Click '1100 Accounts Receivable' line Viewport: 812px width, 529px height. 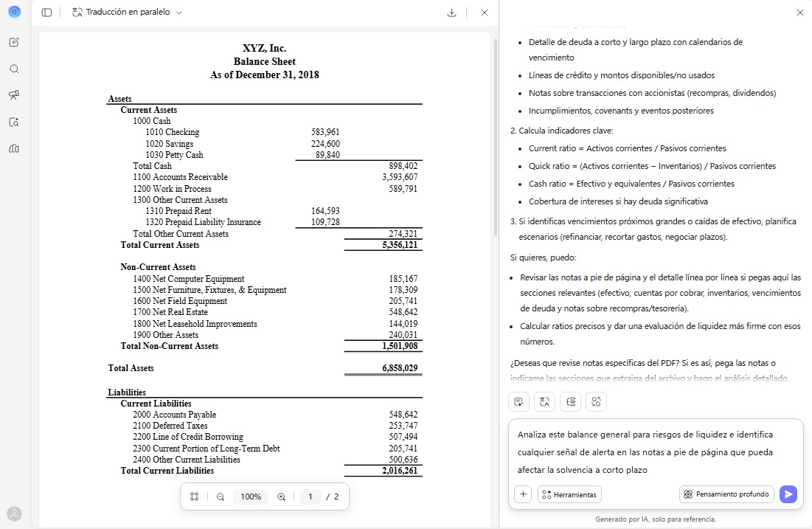[x=180, y=177]
